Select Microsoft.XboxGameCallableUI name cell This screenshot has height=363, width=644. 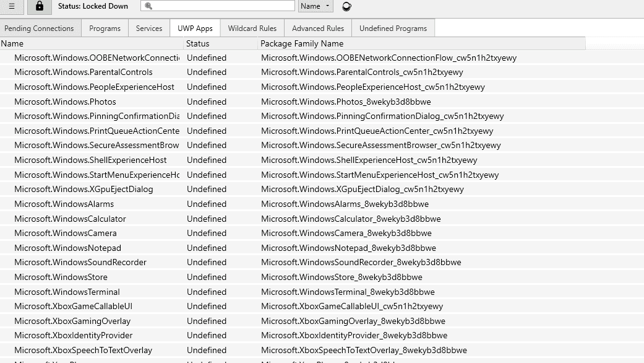point(73,306)
